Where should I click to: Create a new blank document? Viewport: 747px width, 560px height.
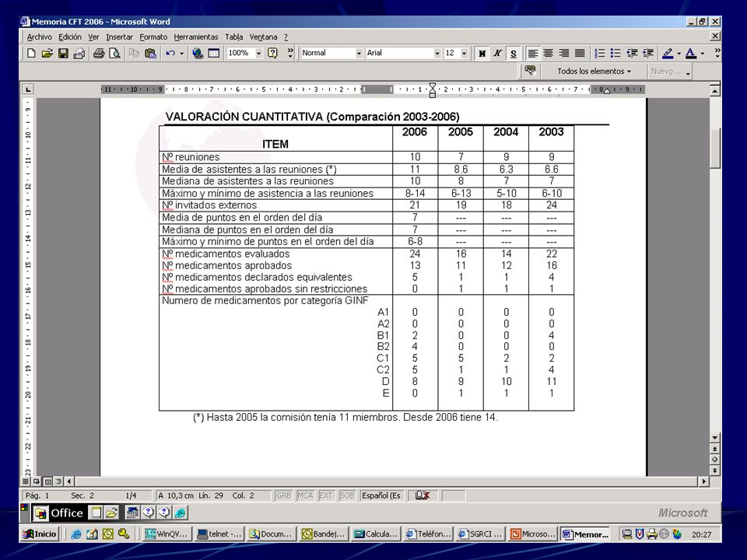coord(31,54)
